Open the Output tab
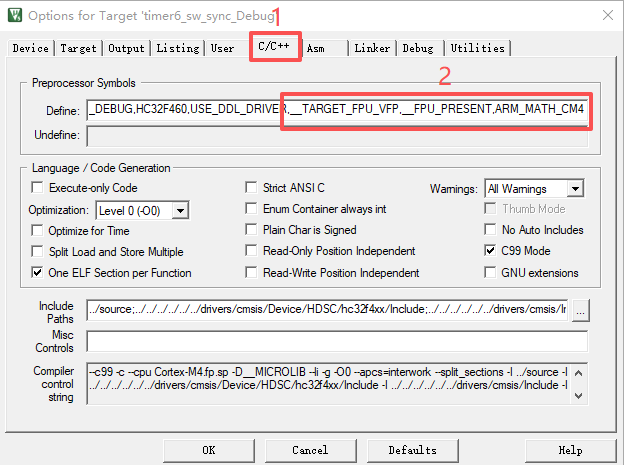 click(x=126, y=48)
